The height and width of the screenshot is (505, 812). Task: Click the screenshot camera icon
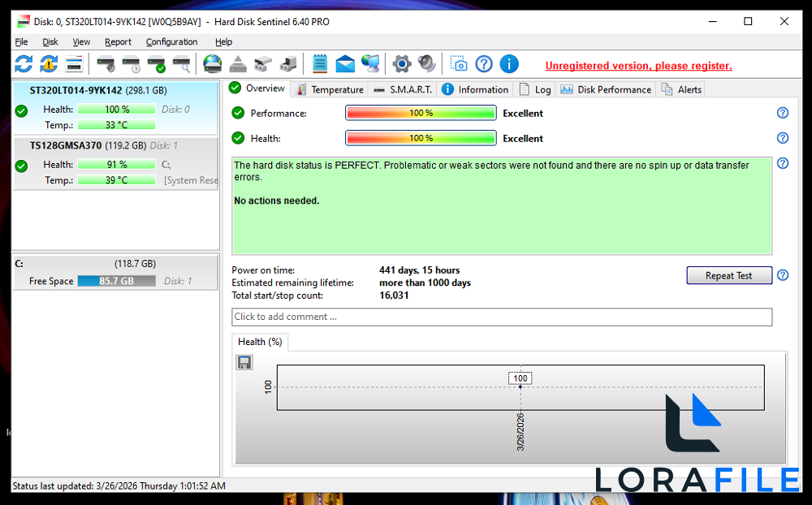coord(458,63)
